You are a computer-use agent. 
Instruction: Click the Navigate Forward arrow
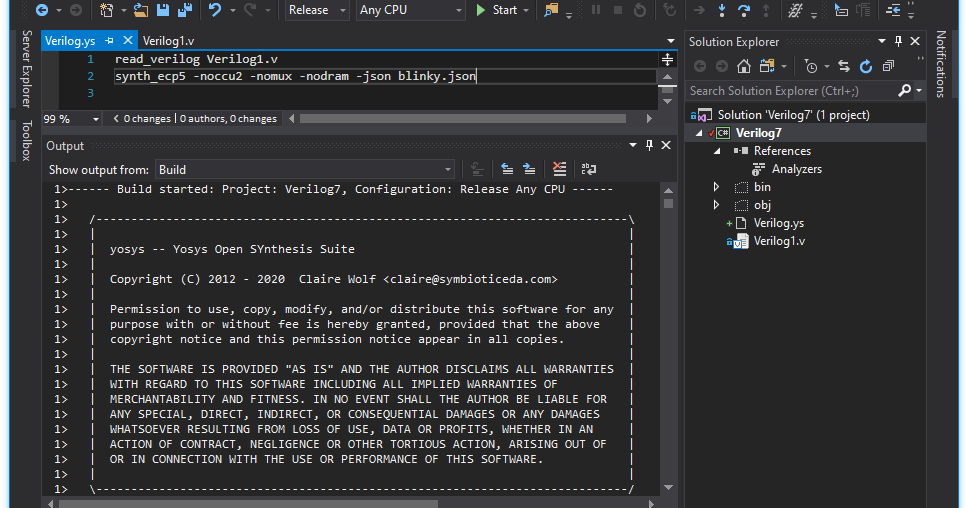76,10
